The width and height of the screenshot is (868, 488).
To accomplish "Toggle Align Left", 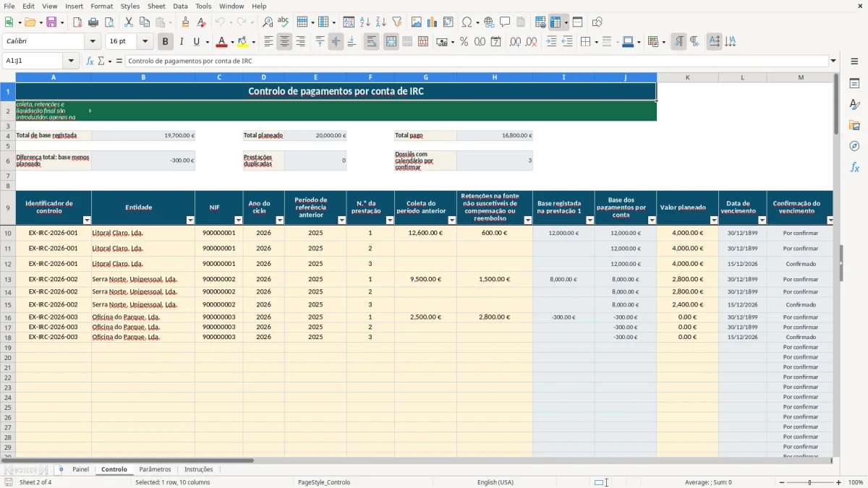I will pos(268,42).
